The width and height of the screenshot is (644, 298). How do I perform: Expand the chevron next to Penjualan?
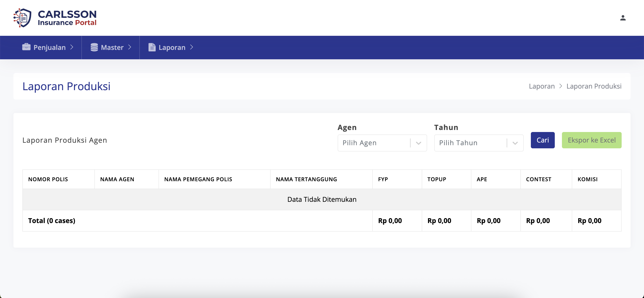pyautogui.click(x=72, y=47)
